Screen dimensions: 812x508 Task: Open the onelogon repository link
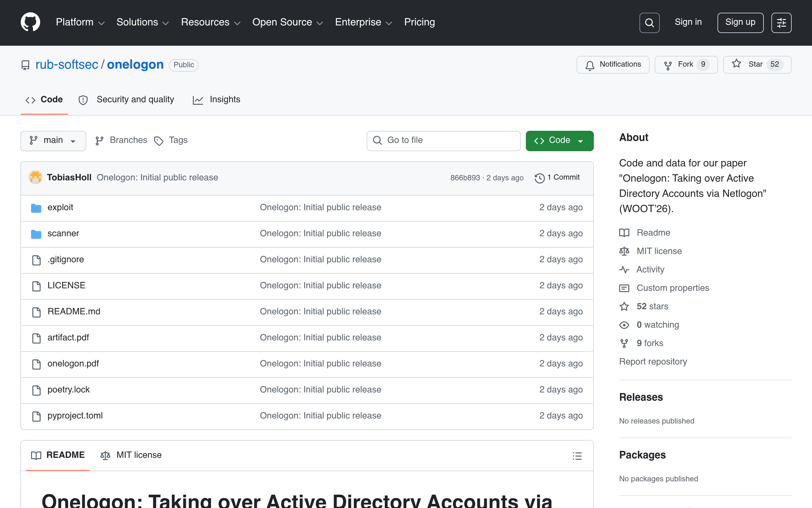coord(135,64)
